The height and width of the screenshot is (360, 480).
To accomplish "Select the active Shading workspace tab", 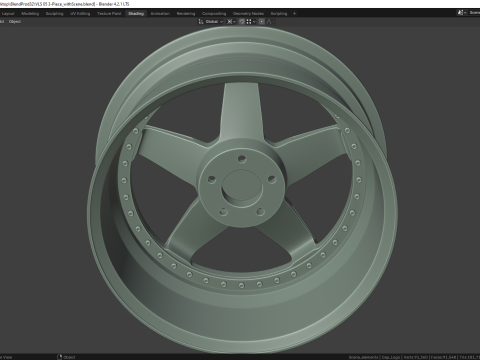I will pyautogui.click(x=136, y=14).
